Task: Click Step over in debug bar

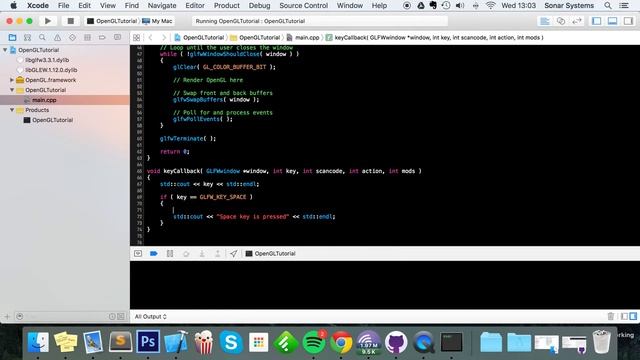Action: point(186,253)
